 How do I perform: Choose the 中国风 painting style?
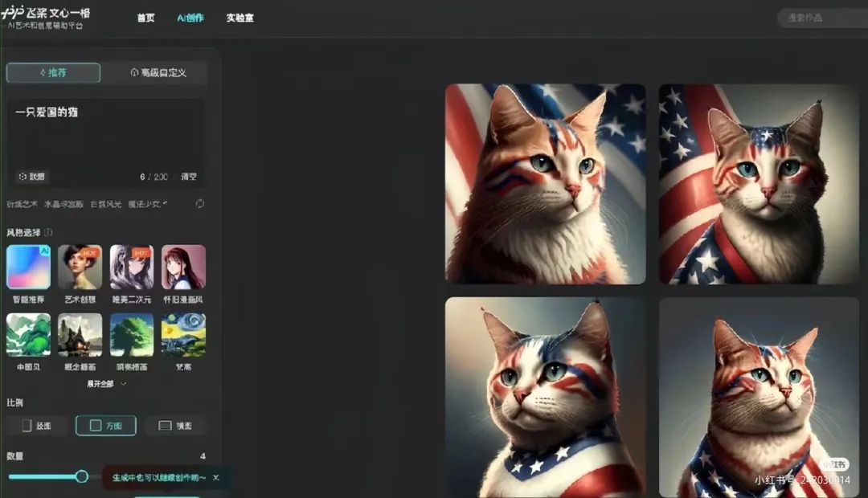[x=28, y=335]
